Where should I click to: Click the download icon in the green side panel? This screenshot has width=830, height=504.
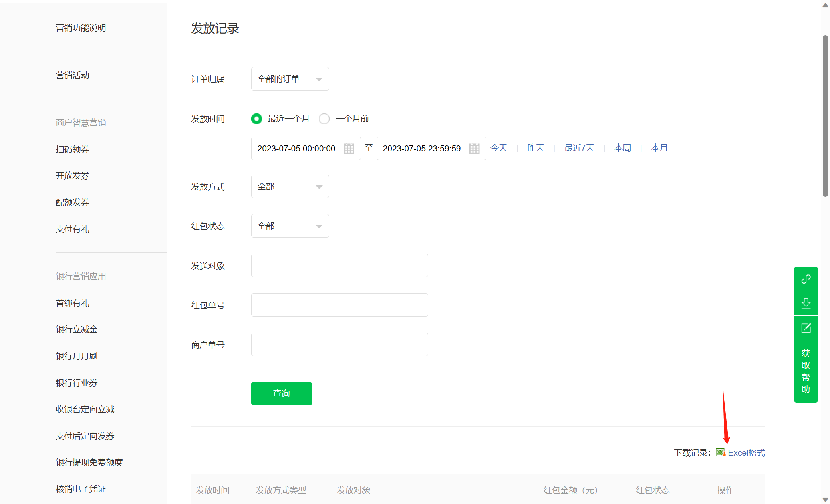coord(806,303)
